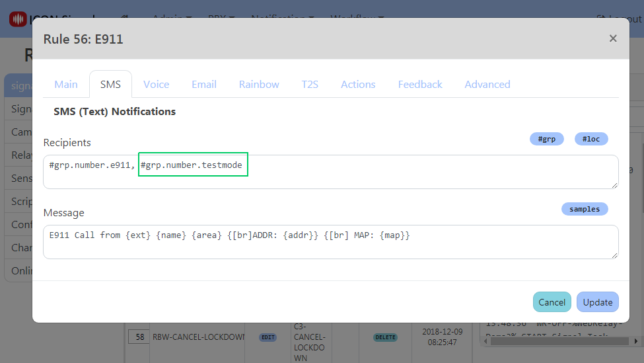Close the Rule 56 dialog with X
Image resolution: width=644 pixels, height=363 pixels.
(x=612, y=38)
